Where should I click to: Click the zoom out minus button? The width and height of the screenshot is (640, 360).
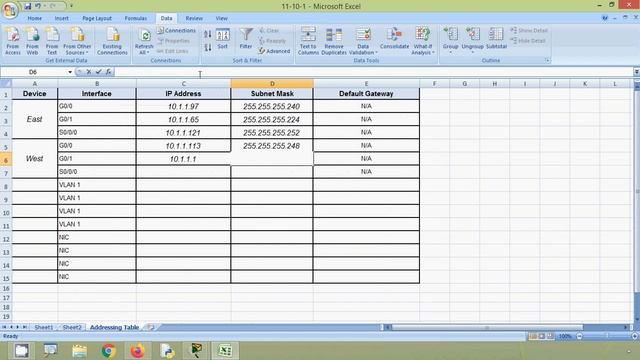click(579, 336)
